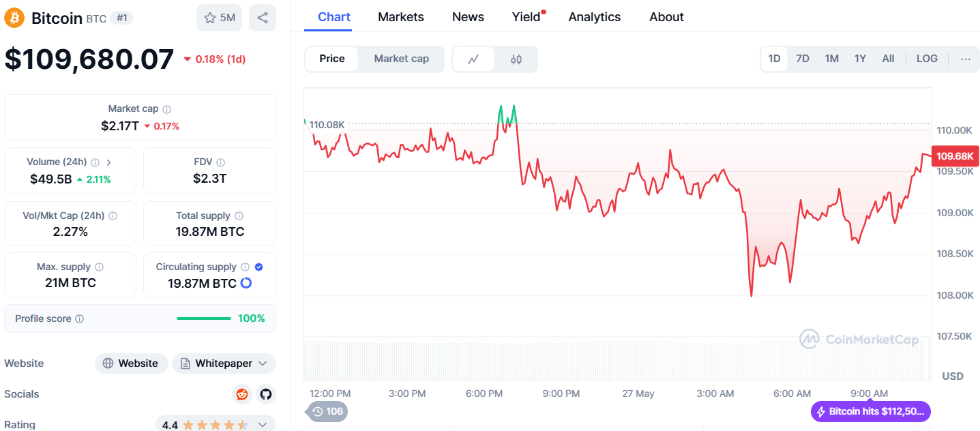This screenshot has height=431, width=980.
Task: Open the chart more options menu
Action: pos(966,59)
